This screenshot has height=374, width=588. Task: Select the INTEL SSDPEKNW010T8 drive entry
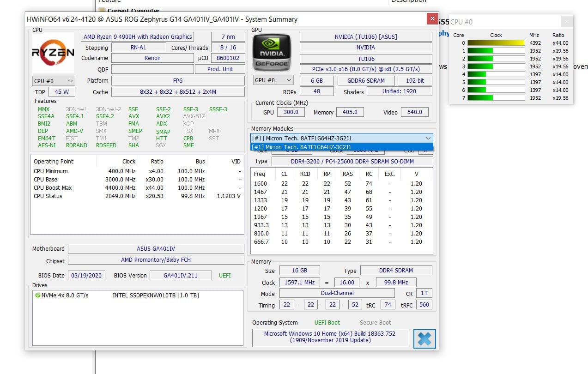tap(155, 295)
